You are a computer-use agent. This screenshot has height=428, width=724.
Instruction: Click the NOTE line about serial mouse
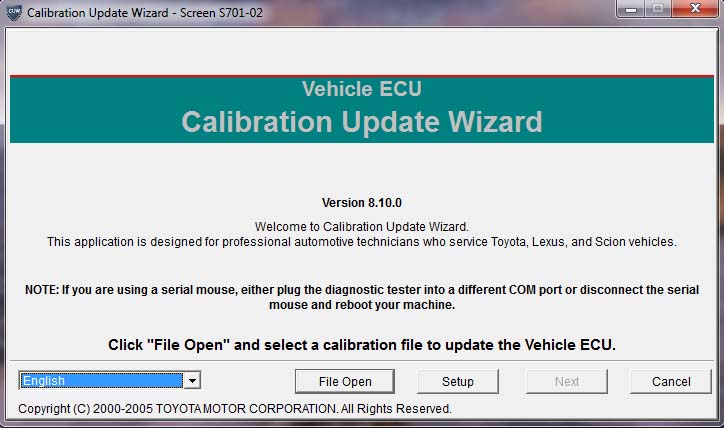[x=362, y=290]
